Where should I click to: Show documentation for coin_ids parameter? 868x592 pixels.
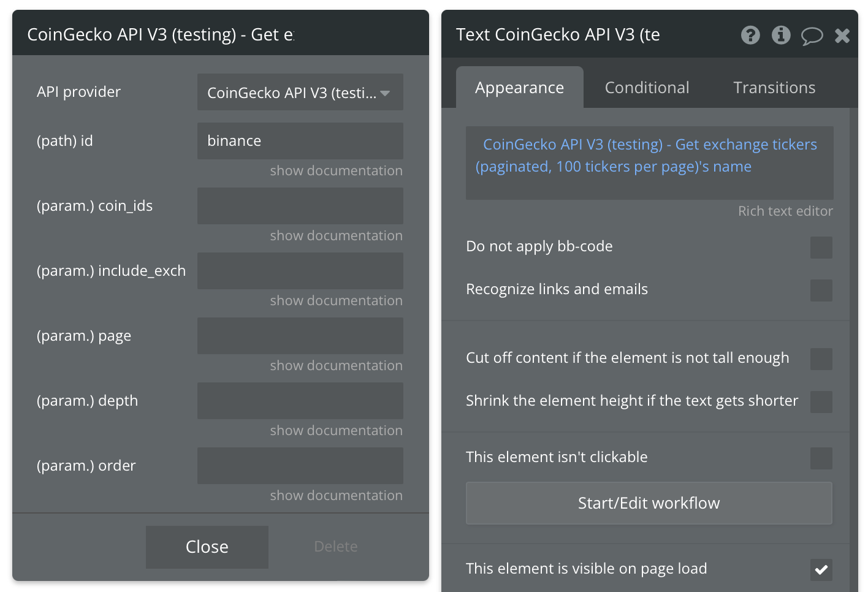[x=336, y=236]
